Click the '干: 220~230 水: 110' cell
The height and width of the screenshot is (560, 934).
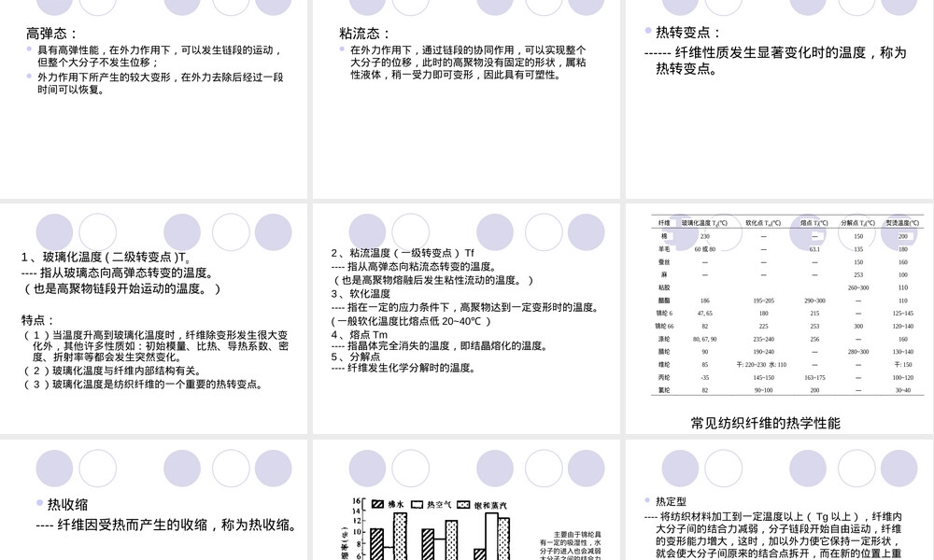[760, 365]
